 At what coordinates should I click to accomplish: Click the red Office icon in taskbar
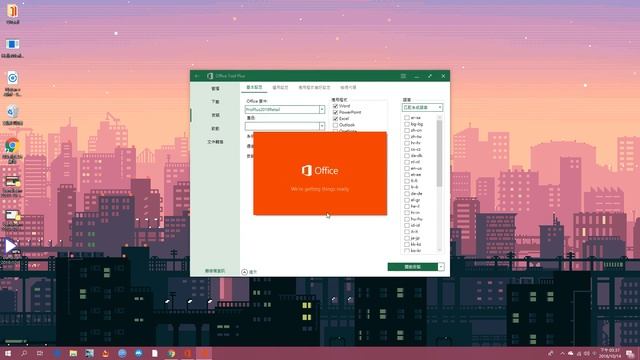pos(187,353)
